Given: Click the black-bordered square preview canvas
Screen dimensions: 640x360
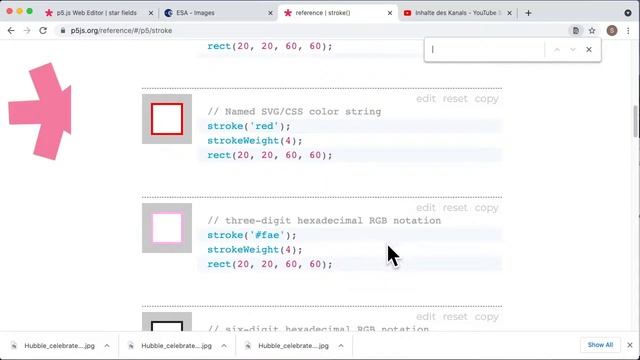Looking at the screenshot, I should point(167,322).
